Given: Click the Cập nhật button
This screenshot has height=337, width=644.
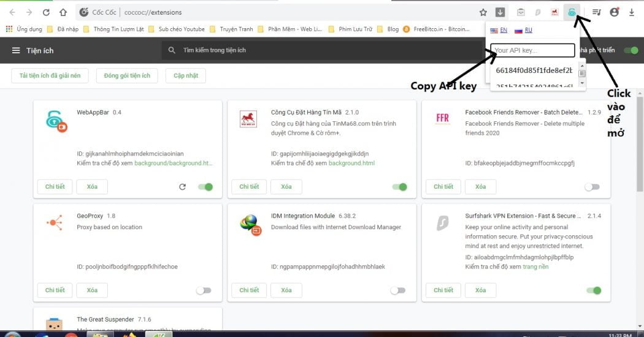Looking at the screenshot, I should (x=186, y=75).
